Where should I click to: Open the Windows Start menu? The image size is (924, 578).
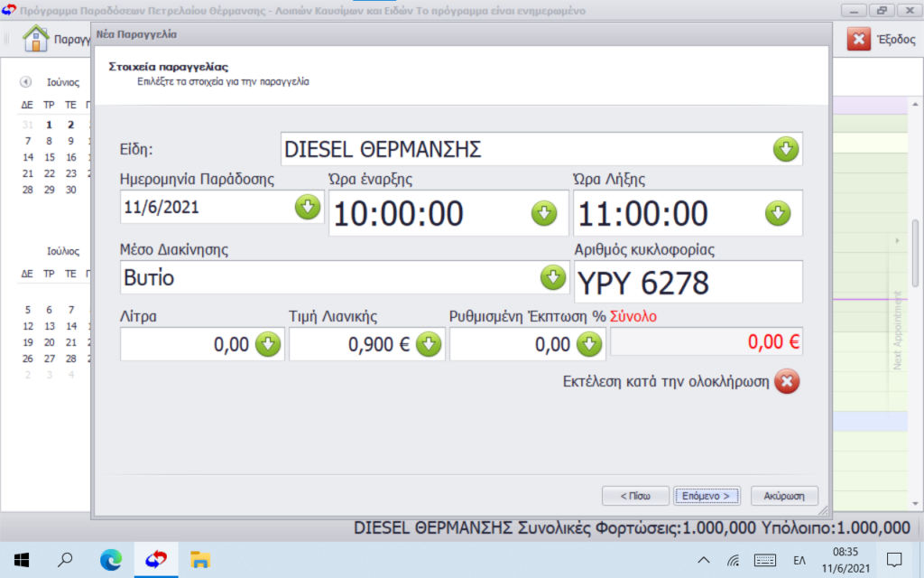22,560
